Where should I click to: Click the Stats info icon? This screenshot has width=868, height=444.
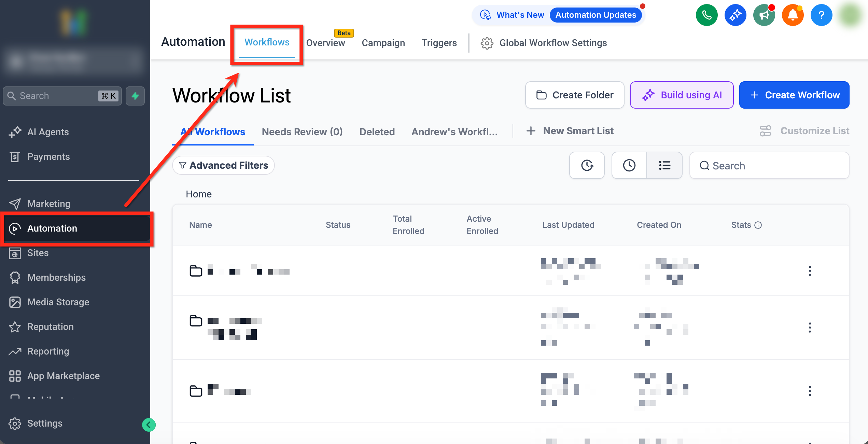[x=758, y=225]
